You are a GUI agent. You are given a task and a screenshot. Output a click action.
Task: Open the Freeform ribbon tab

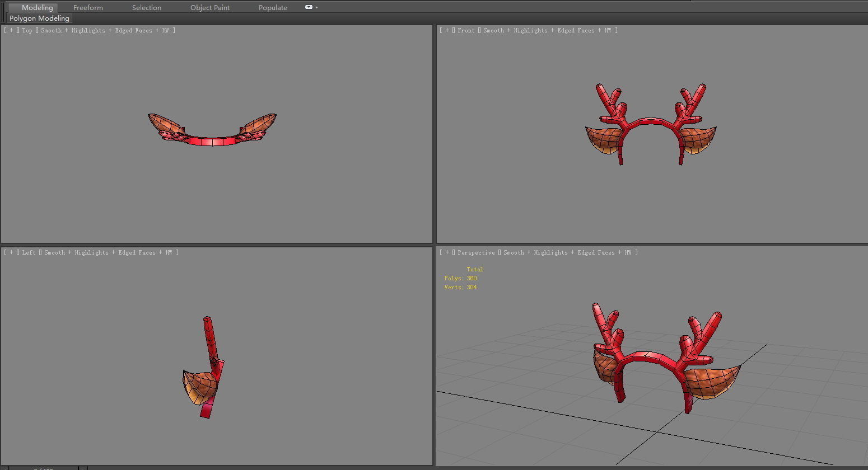pos(88,7)
